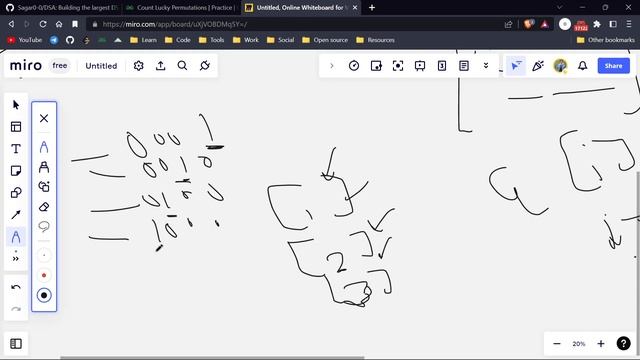
Task: Collapse the collaboration toolbar chevron
Action: click(332, 66)
